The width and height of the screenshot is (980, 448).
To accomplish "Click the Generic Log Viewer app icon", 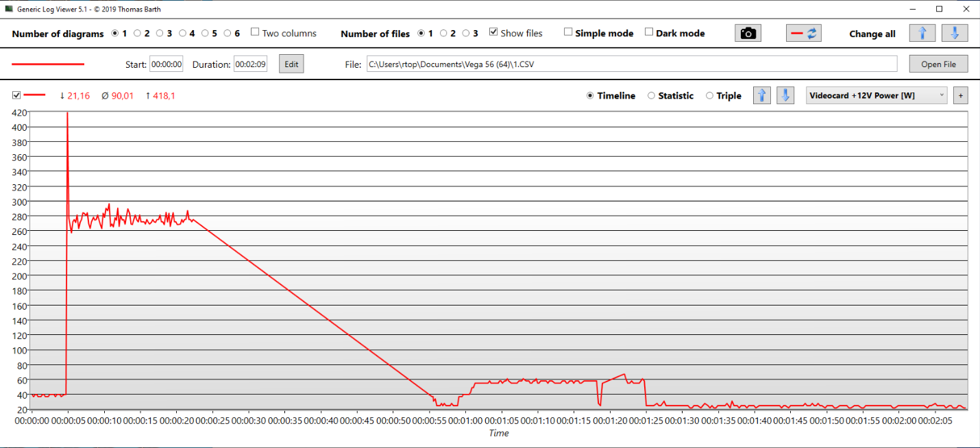I will tap(9, 9).
